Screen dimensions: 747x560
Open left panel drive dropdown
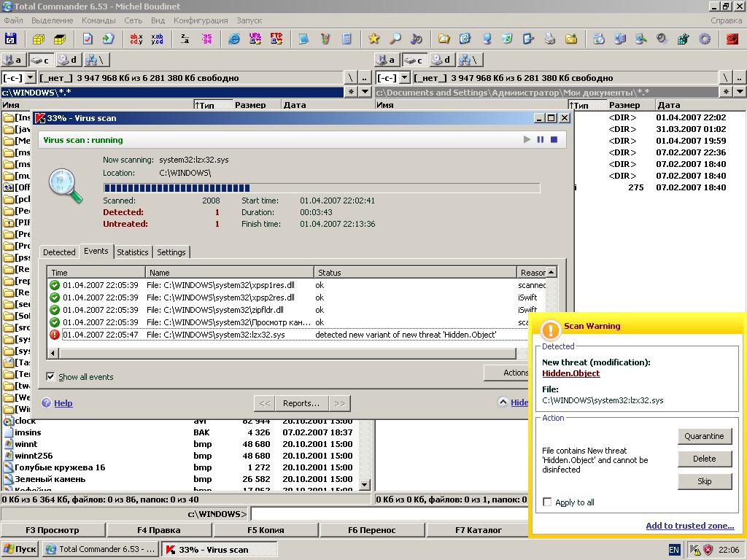(x=31, y=78)
